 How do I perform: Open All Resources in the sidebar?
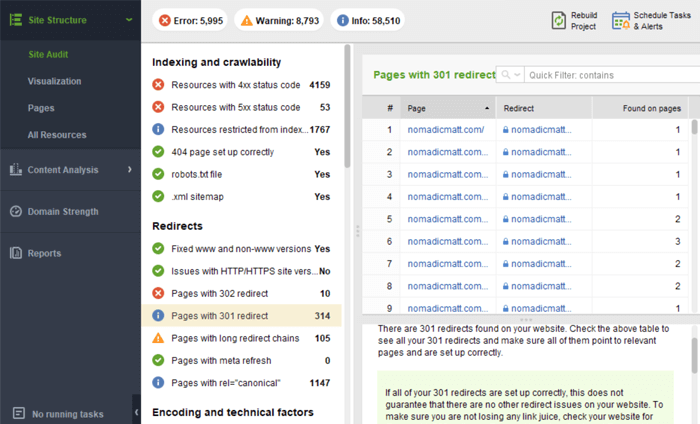57,135
